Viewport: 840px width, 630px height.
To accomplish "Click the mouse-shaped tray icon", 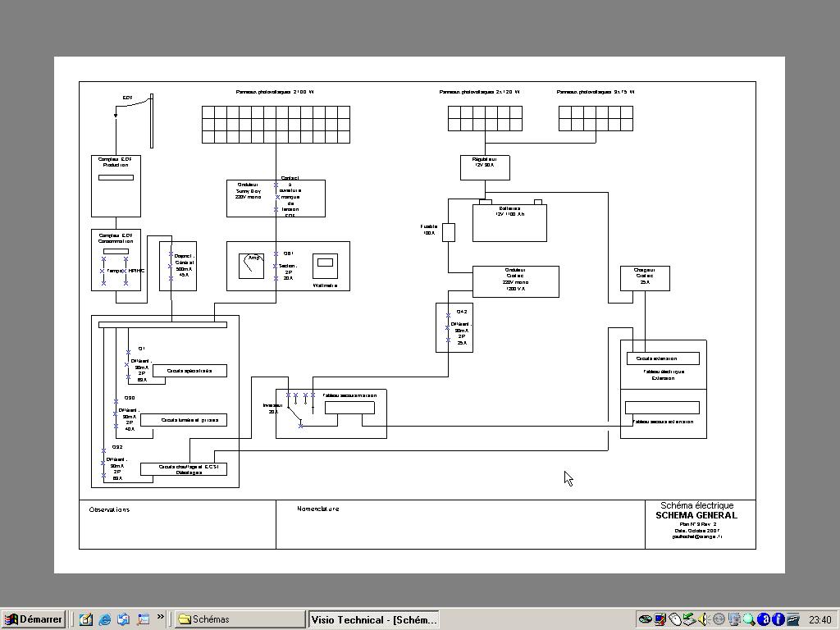I will click(x=675, y=620).
